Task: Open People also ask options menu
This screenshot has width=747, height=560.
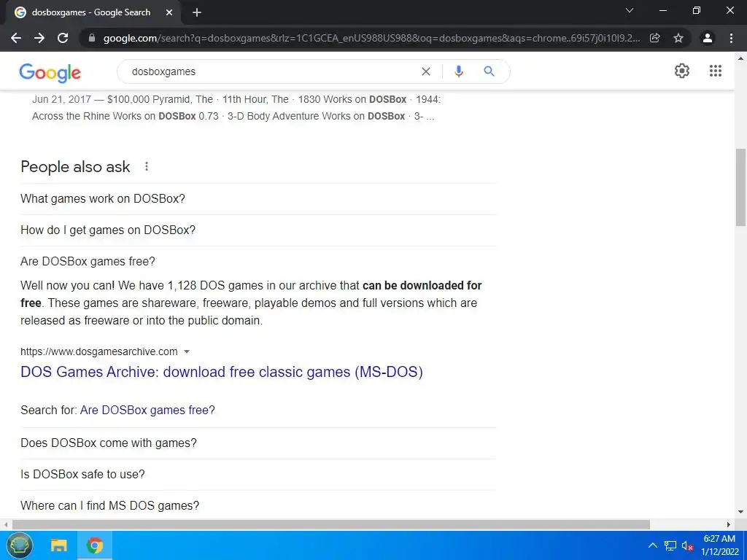Action: [x=147, y=167]
